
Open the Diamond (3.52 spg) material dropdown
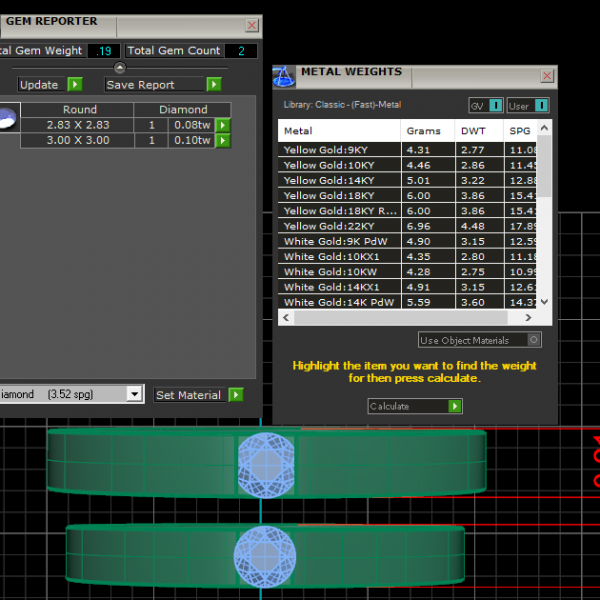(x=134, y=395)
